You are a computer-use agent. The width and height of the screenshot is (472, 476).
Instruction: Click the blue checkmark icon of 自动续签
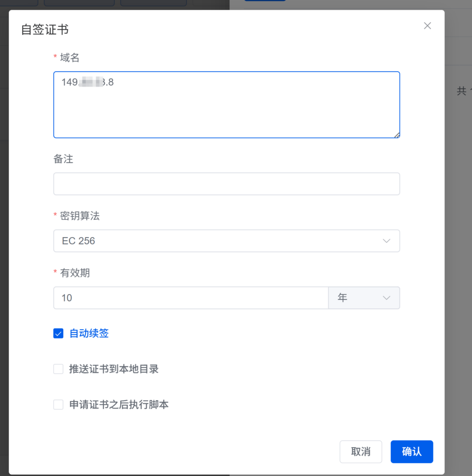[x=58, y=333]
